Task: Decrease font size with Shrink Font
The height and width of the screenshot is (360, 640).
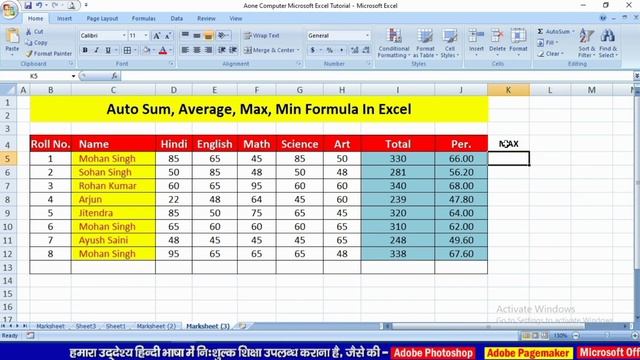Action: (x=168, y=36)
